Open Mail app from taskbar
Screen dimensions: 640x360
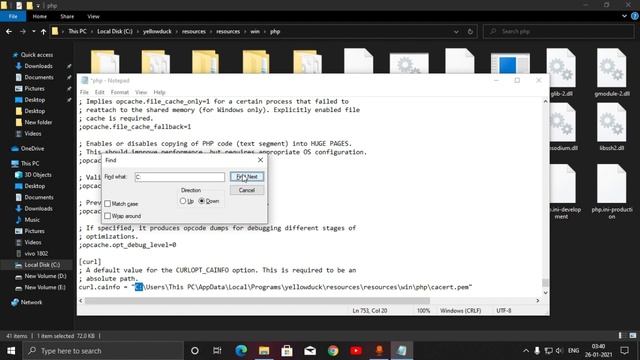tap(310, 351)
